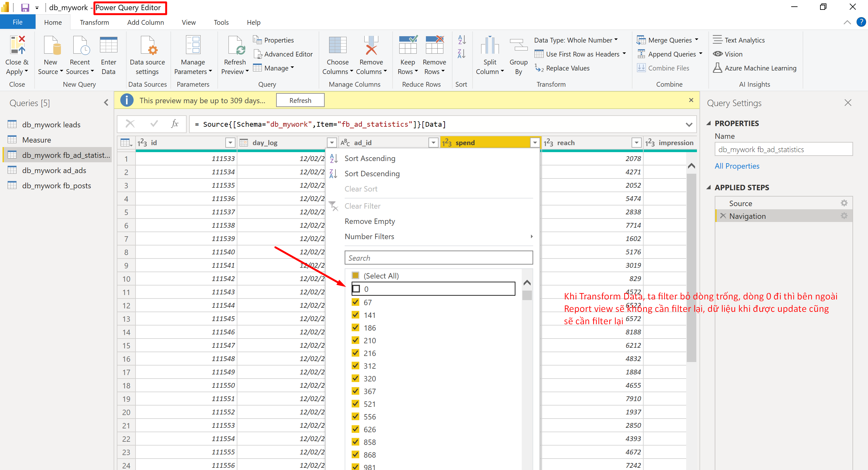Click the Keep Rows icon
Image resolution: width=868 pixels, height=470 pixels.
(408, 44)
